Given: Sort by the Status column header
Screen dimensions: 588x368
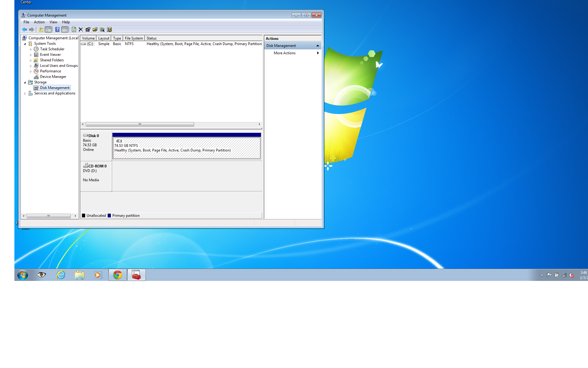Looking at the screenshot, I should [203, 38].
